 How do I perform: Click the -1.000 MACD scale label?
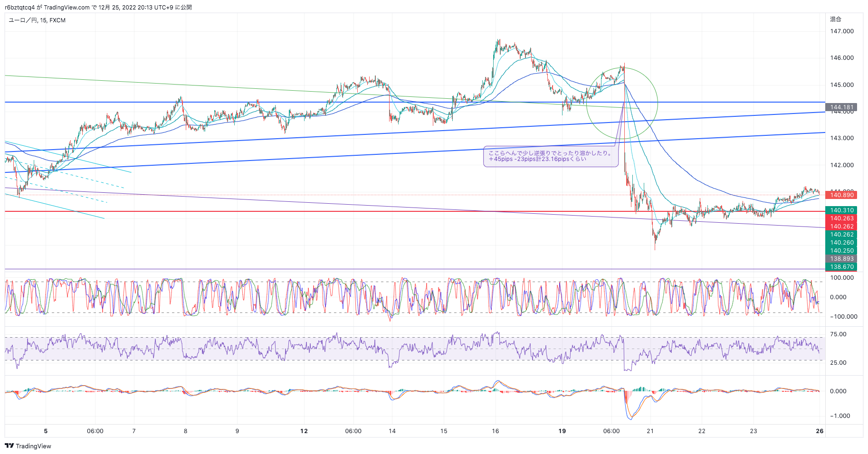pos(840,416)
